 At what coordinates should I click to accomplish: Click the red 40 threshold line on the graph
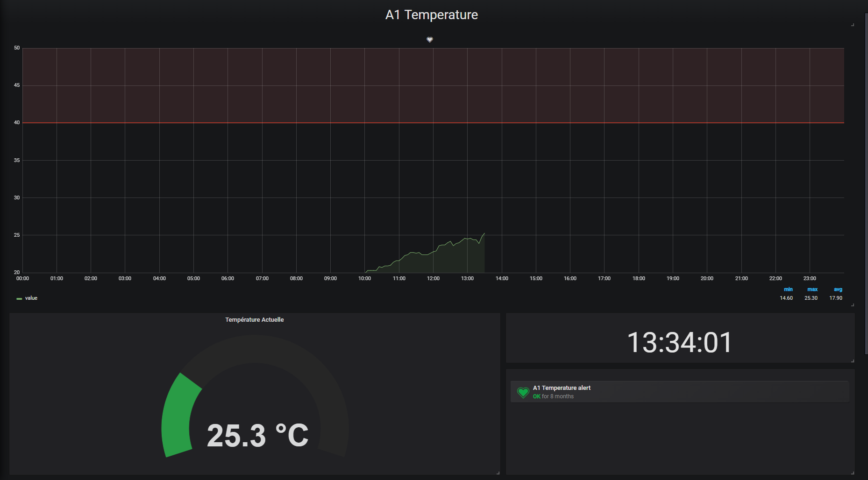pyautogui.click(x=433, y=123)
